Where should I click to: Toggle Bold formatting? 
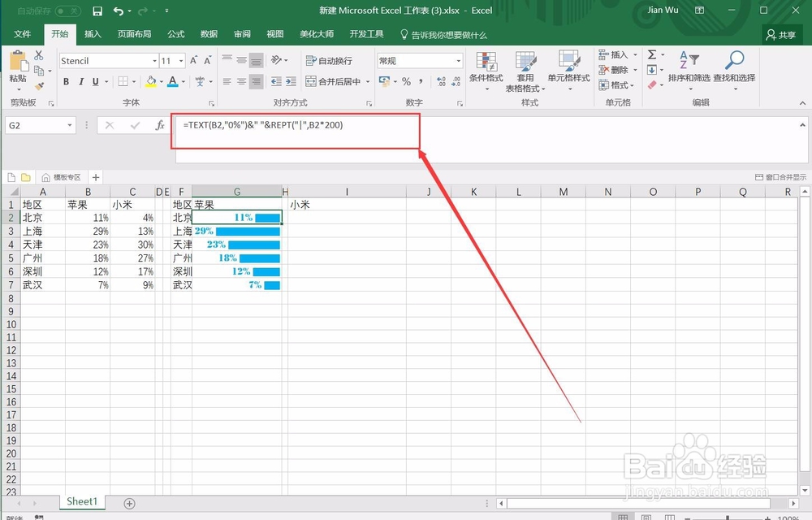click(67, 81)
